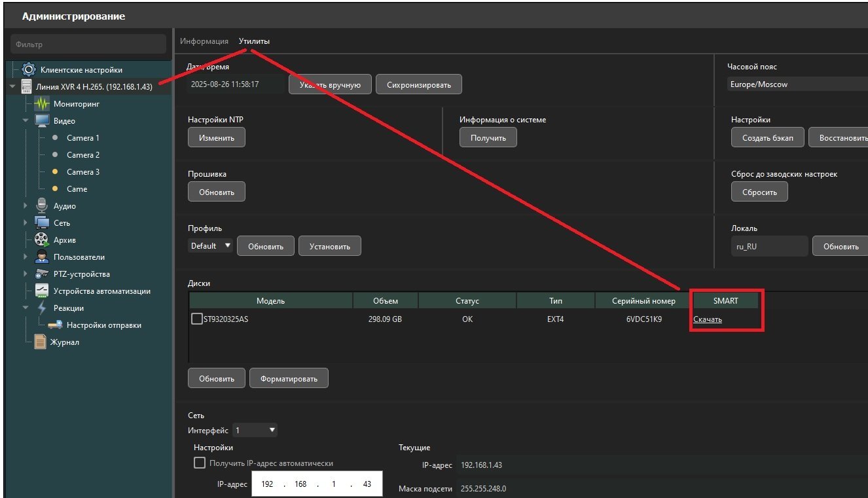The width and height of the screenshot is (868, 498).
Task: Enable Получить IP-адрес автоматически checkbox
Action: coord(200,463)
